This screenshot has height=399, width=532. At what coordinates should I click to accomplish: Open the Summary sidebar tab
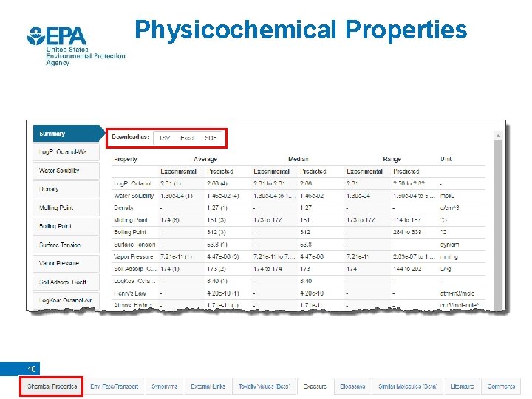coord(68,133)
